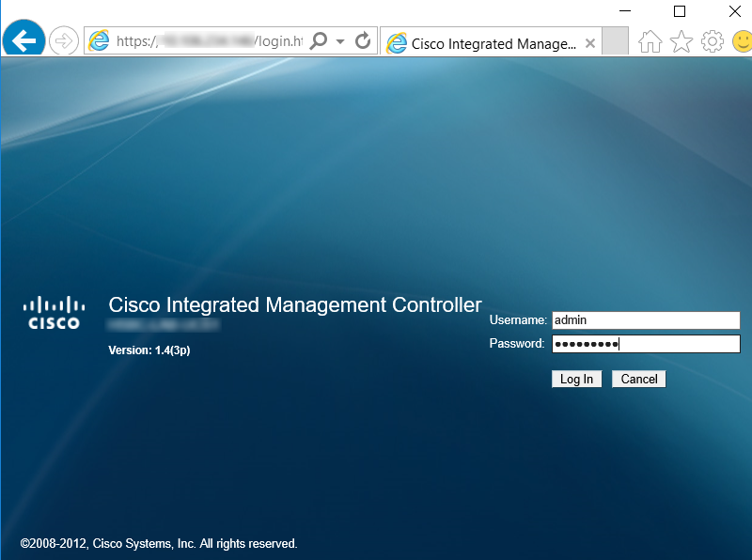Select the Cisco Integrated Management tab
This screenshot has height=560, width=752.
click(x=483, y=43)
